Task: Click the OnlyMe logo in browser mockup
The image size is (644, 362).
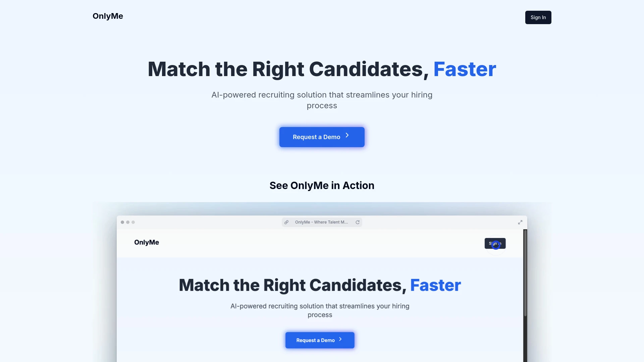Action: (146, 242)
